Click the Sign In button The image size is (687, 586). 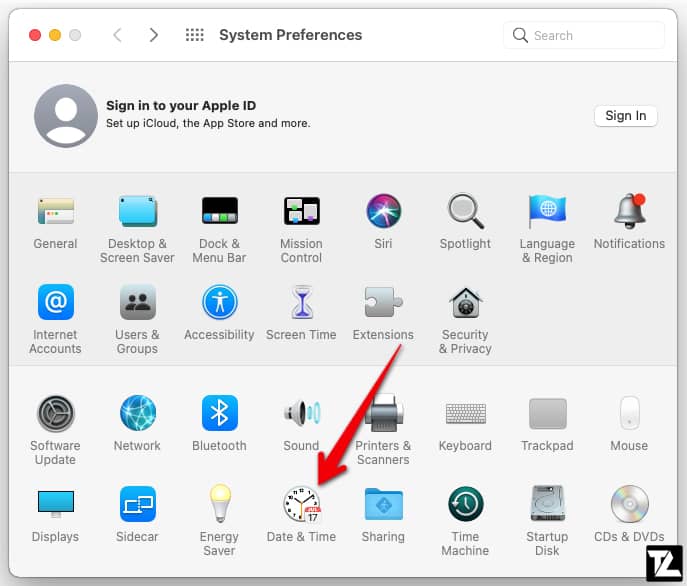click(626, 116)
